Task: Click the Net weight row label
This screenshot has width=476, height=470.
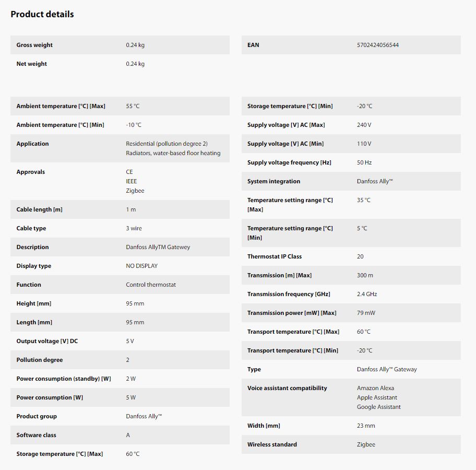Action: (31, 64)
